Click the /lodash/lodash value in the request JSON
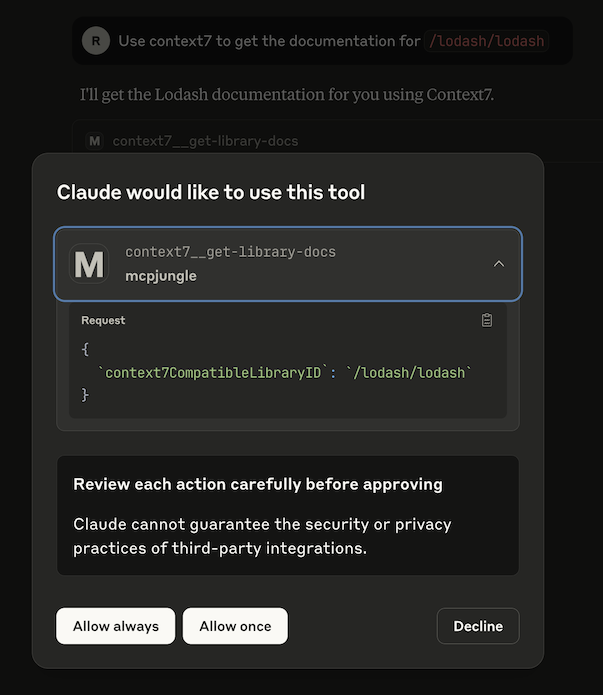Viewport: 603px width, 695px height. [407, 372]
